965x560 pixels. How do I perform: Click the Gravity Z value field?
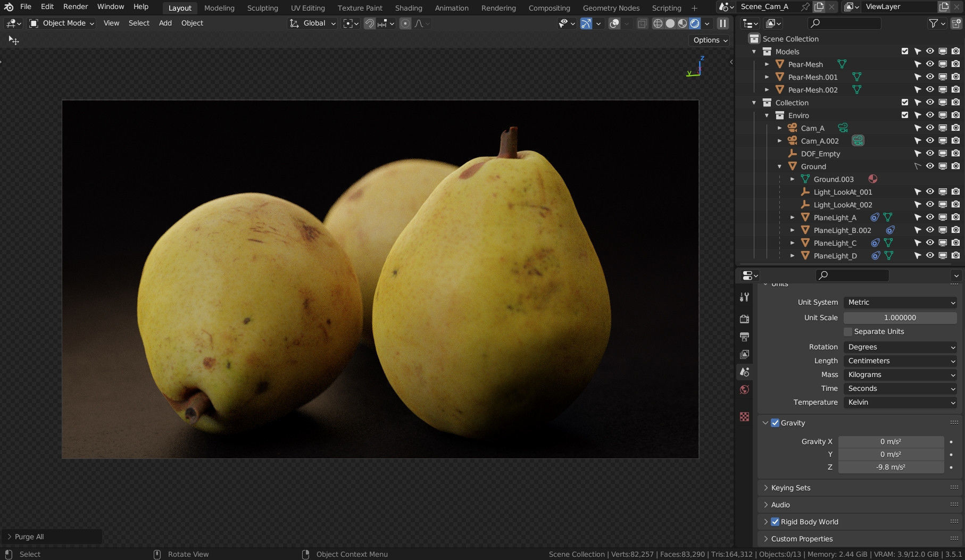point(891,467)
